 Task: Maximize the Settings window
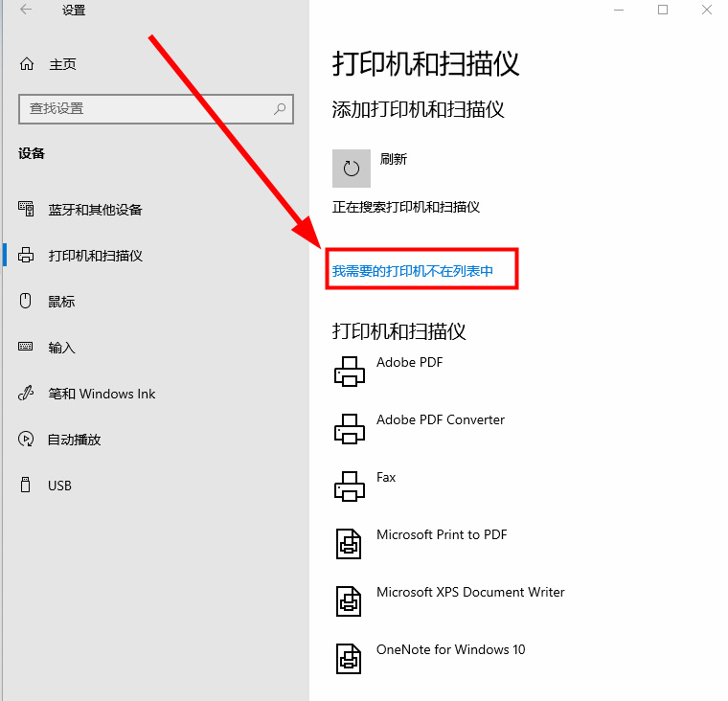pos(663,11)
